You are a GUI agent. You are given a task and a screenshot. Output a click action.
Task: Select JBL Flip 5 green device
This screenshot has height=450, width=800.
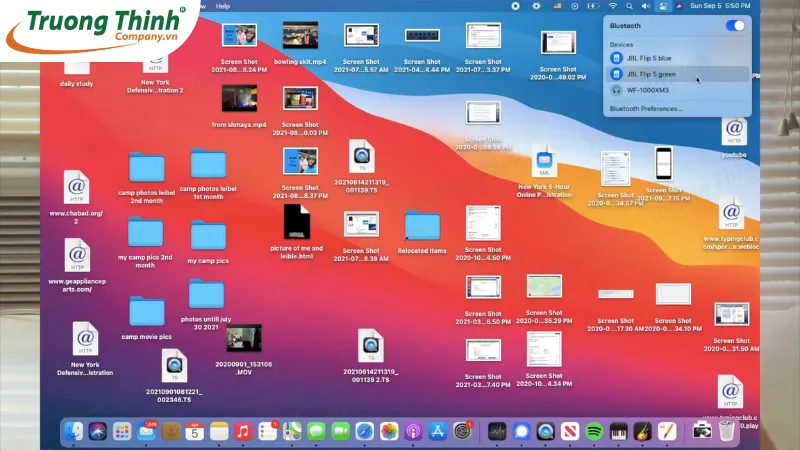650,74
